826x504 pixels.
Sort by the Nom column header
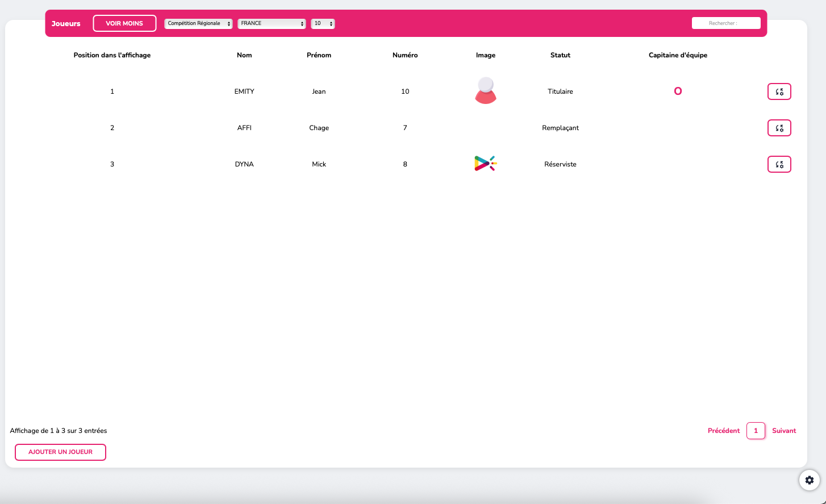(x=244, y=55)
